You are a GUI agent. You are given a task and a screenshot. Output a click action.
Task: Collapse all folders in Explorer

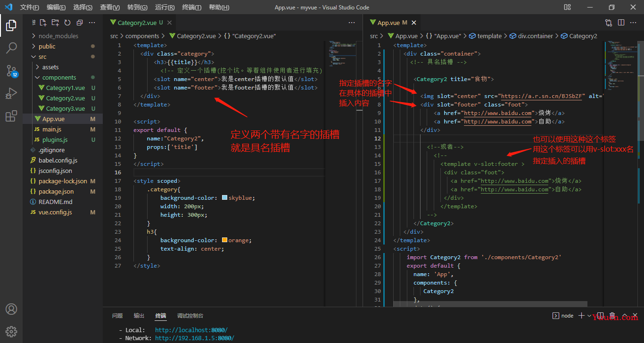click(x=79, y=23)
